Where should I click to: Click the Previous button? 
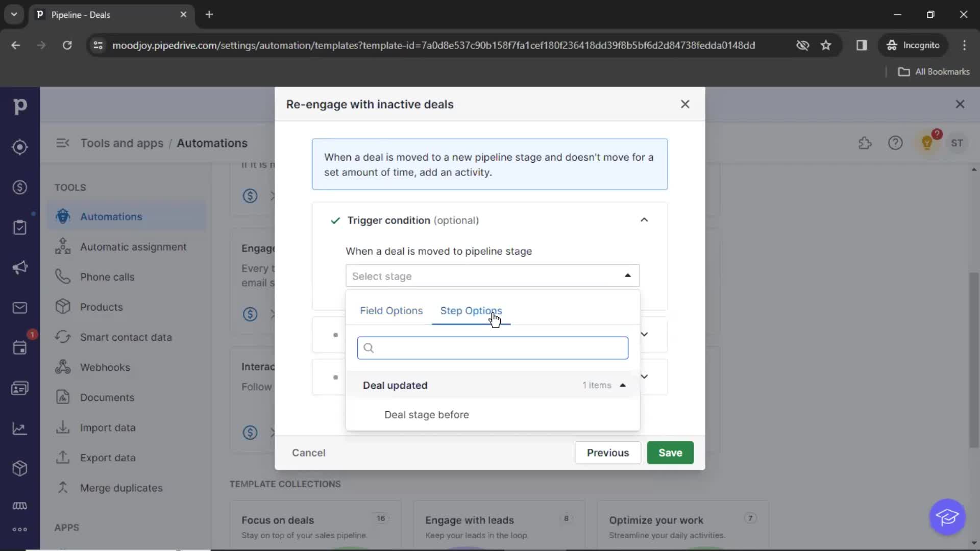(608, 453)
